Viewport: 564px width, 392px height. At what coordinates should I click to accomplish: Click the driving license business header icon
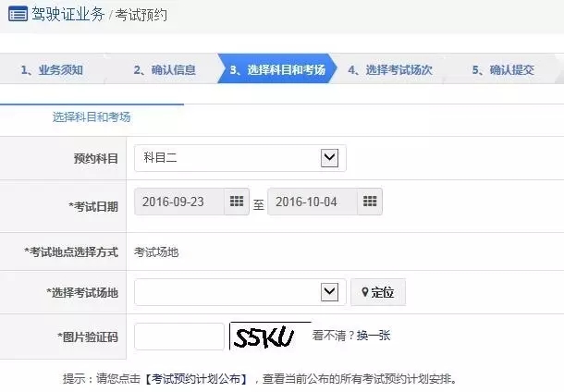[x=18, y=16]
